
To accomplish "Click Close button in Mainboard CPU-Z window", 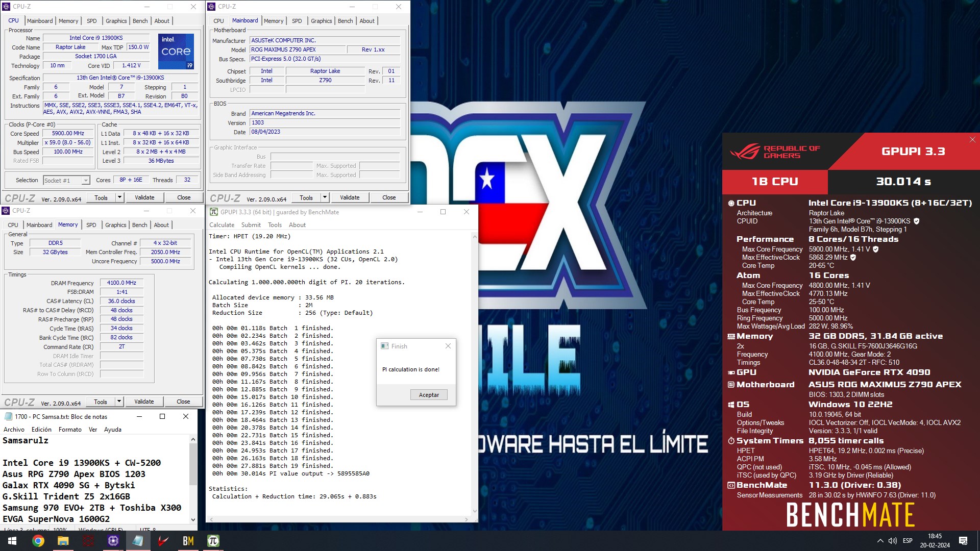I will pos(389,197).
